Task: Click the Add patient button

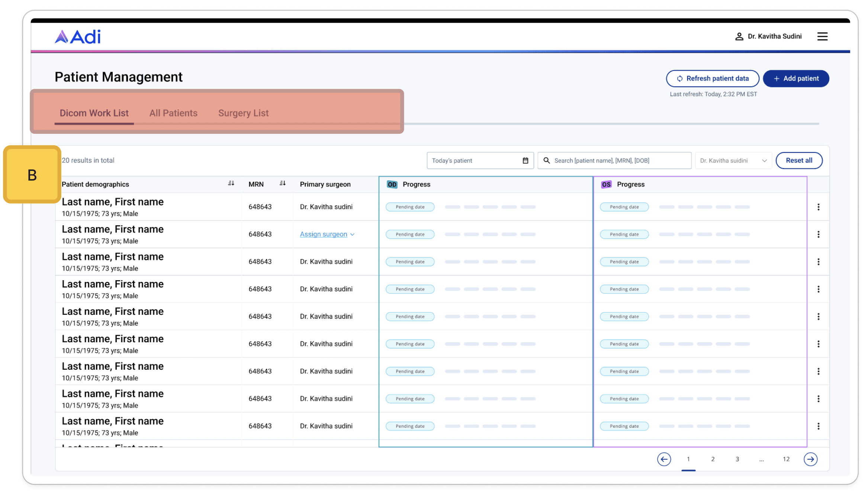Action: (x=796, y=78)
